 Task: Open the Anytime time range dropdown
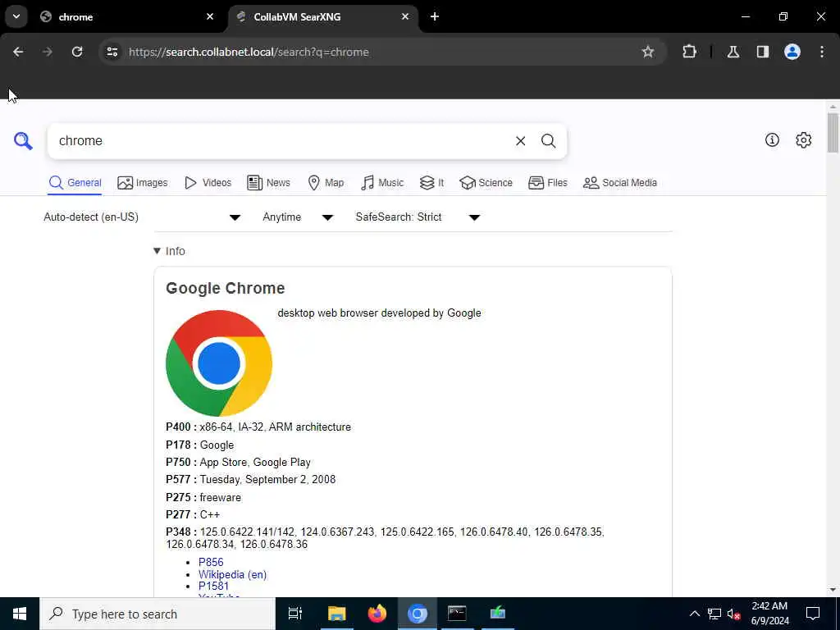pyautogui.click(x=298, y=217)
